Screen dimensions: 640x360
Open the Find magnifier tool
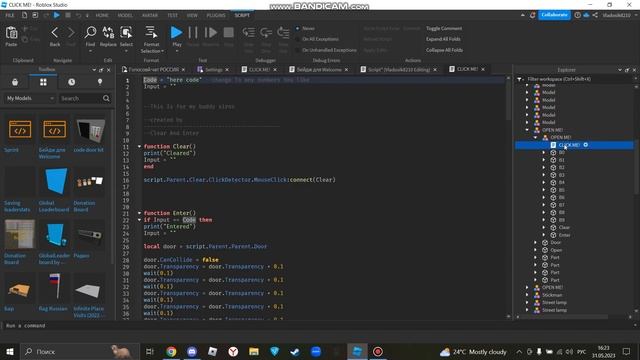pos(90,32)
